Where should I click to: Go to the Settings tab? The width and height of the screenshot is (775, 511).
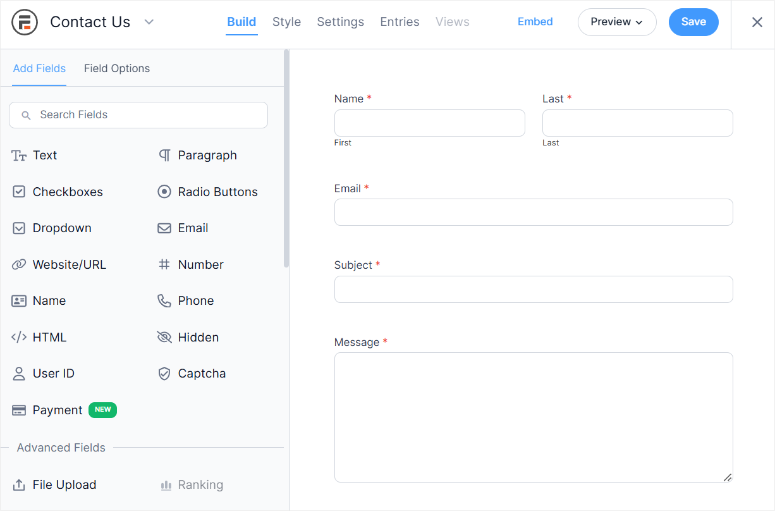click(x=341, y=22)
